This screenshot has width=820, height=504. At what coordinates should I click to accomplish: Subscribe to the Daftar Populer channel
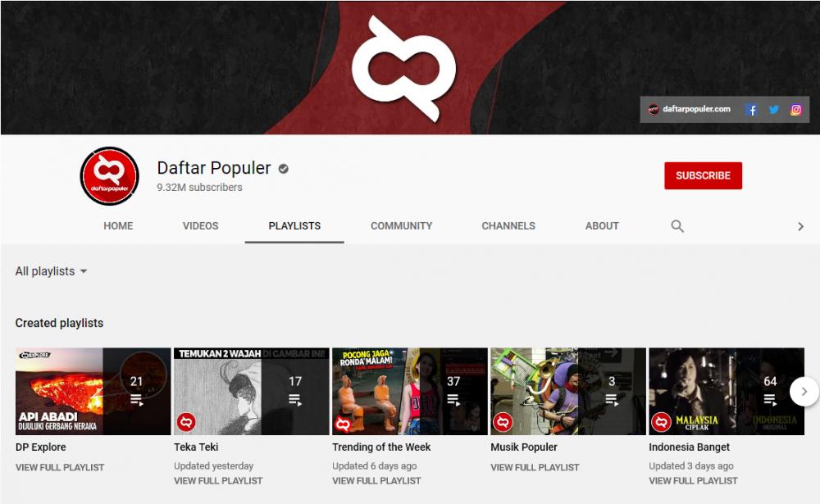click(x=703, y=175)
